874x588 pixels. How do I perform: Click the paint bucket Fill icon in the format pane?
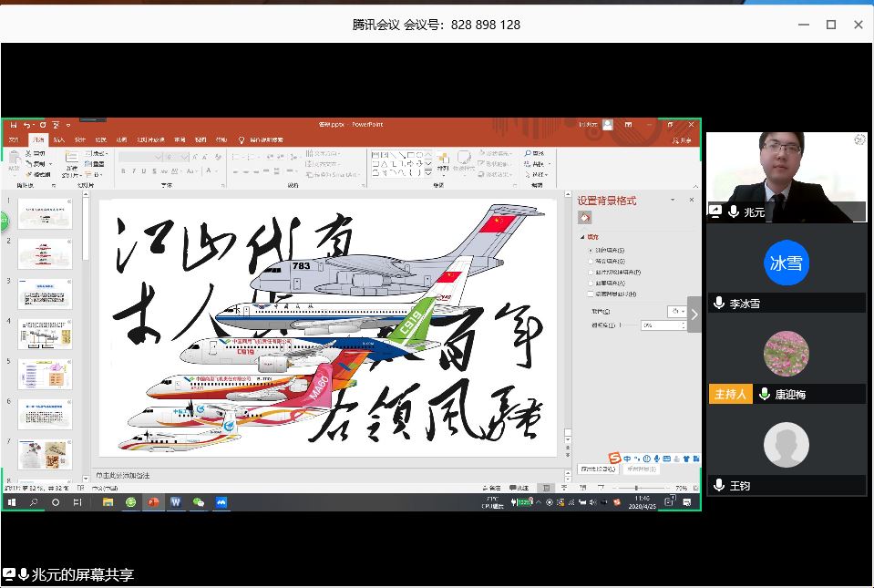pyautogui.click(x=585, y=218)
